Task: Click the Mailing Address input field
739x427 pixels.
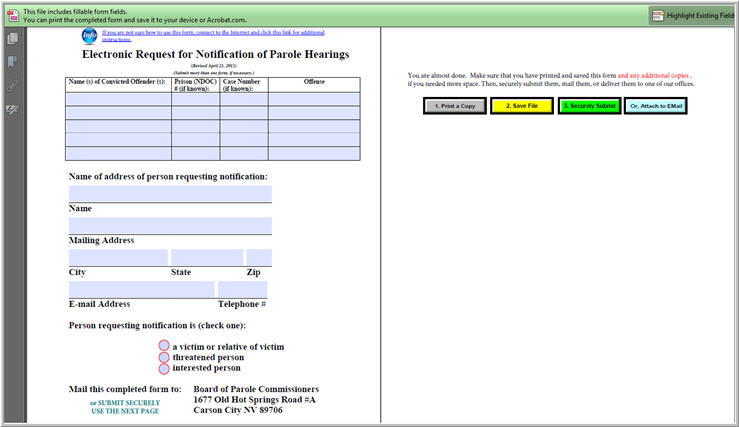Action: tap(170, 225)
